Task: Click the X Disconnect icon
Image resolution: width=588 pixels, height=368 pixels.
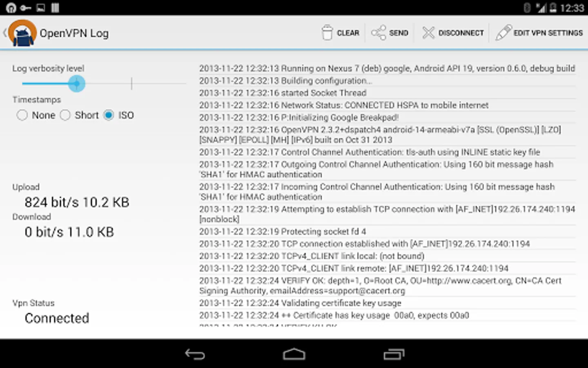Action: pos(428,33)
